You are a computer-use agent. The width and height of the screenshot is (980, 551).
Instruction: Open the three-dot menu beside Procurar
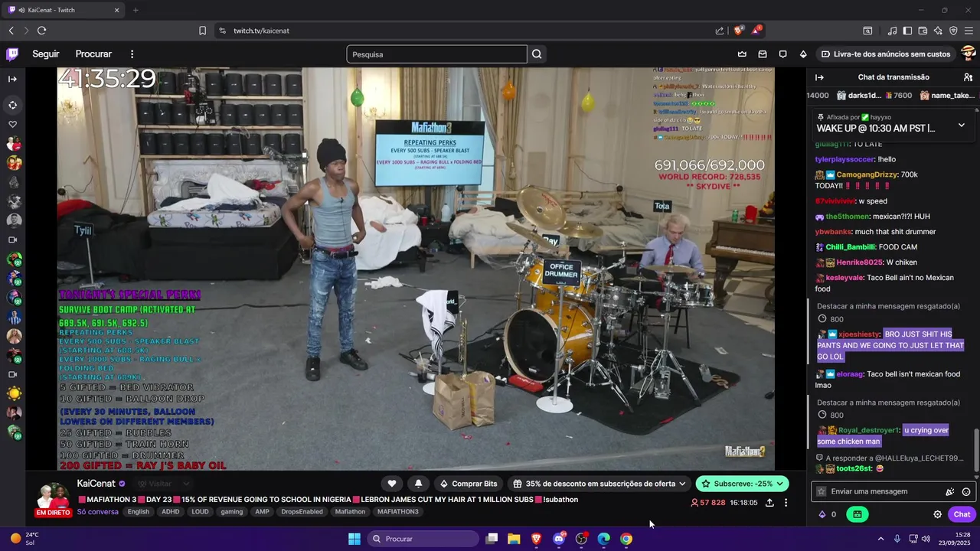(132, 54)
